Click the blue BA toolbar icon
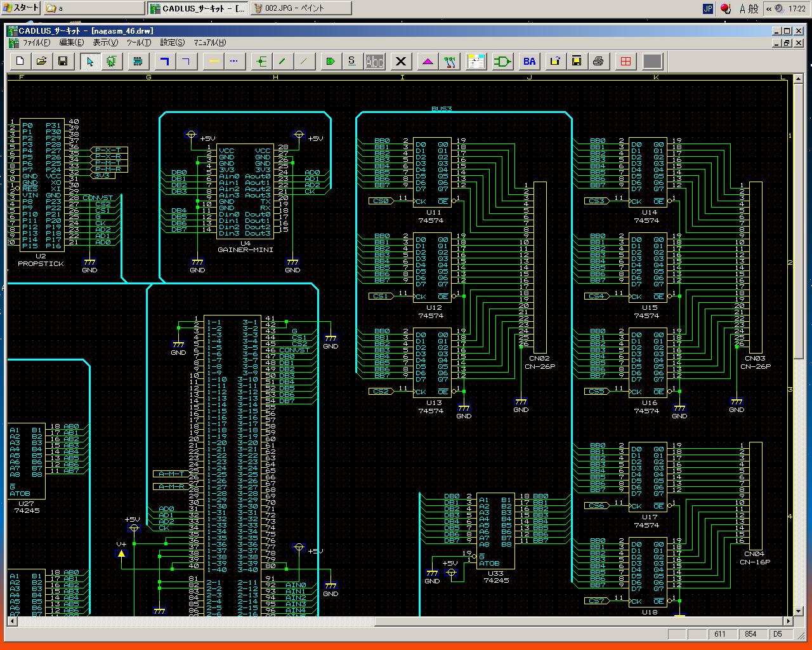The height and width of the screenshot is (650, 812). (x=529, y=61)
